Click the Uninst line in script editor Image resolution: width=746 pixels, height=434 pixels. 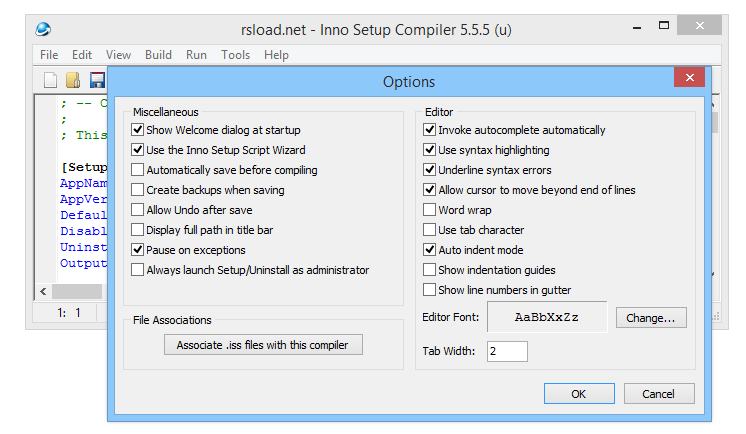point(84,247)
